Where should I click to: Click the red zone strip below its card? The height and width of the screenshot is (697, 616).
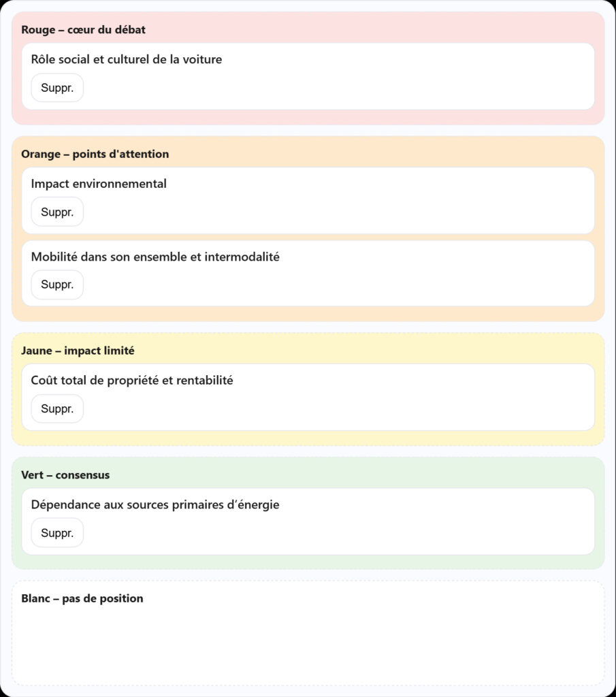(308, 117)
